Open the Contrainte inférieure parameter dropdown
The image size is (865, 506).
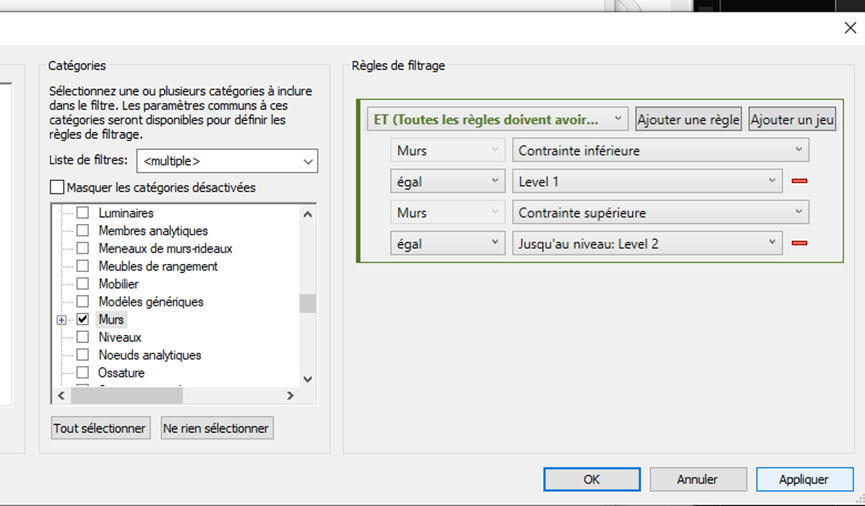[798, 151]
